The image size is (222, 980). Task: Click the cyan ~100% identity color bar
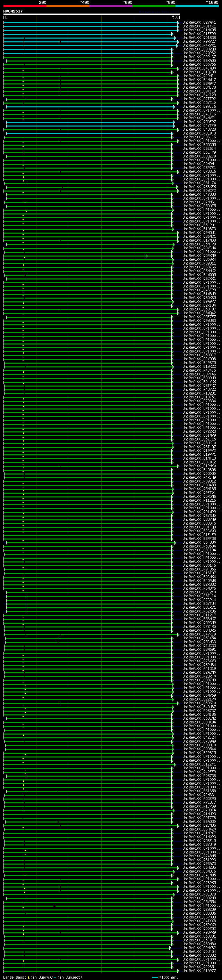(x=197, y=6)
